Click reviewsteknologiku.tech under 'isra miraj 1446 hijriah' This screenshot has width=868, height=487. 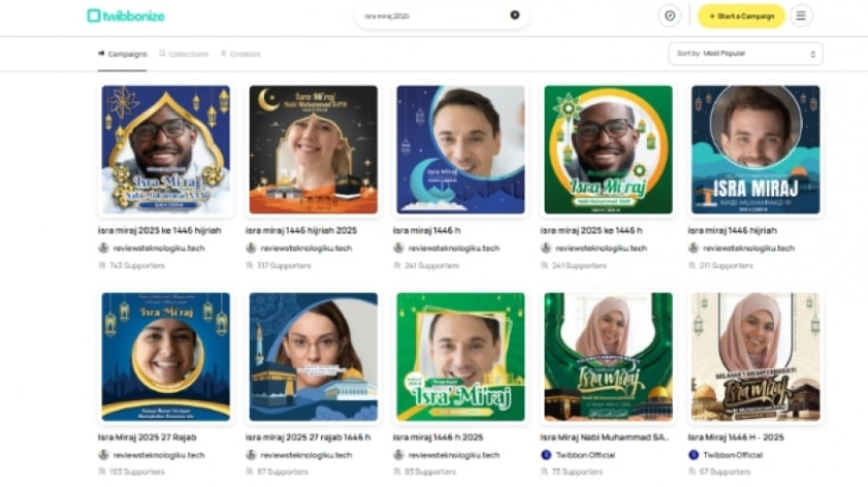(x=749, y=248)
